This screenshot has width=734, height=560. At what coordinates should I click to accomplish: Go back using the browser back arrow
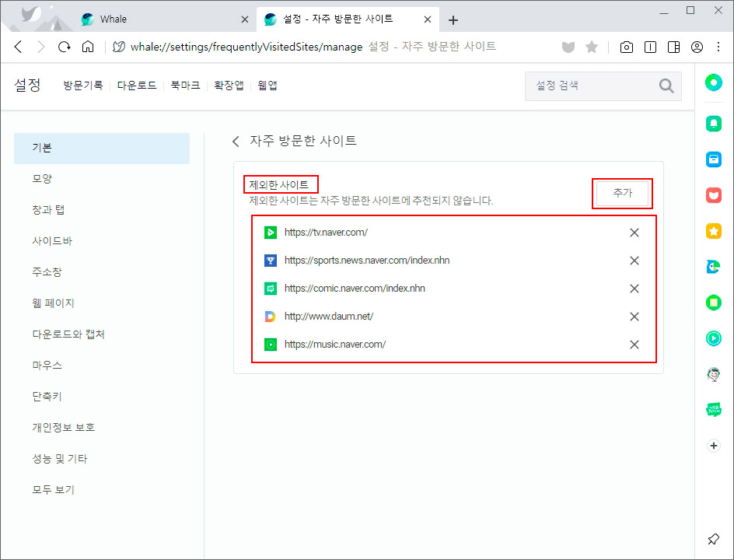[x=18, y=47]
